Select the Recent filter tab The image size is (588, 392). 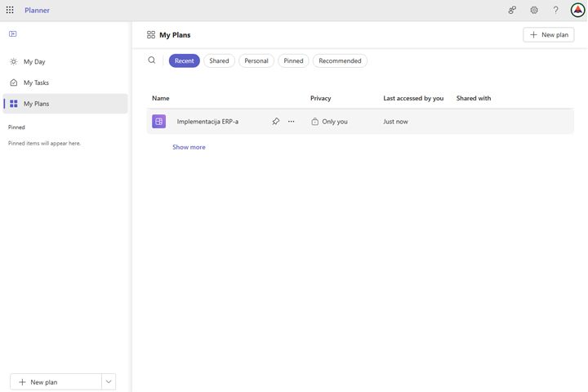pyautogui.click(x=185, y=61)
